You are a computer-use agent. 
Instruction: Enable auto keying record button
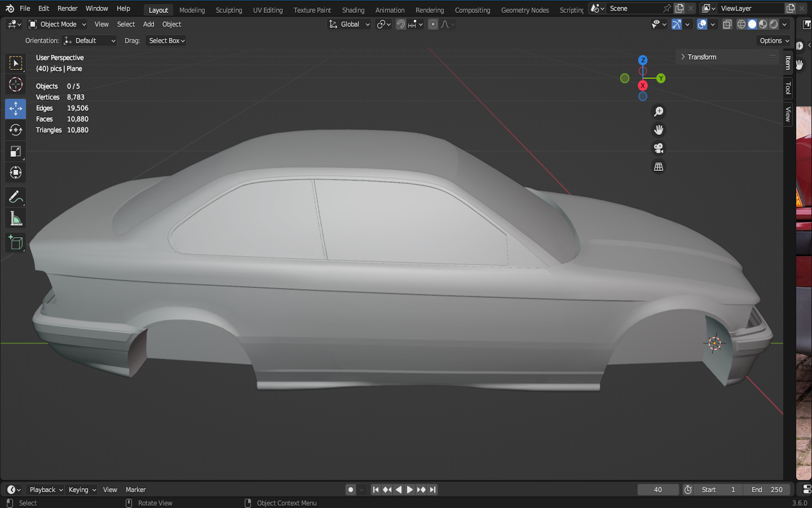351,490
